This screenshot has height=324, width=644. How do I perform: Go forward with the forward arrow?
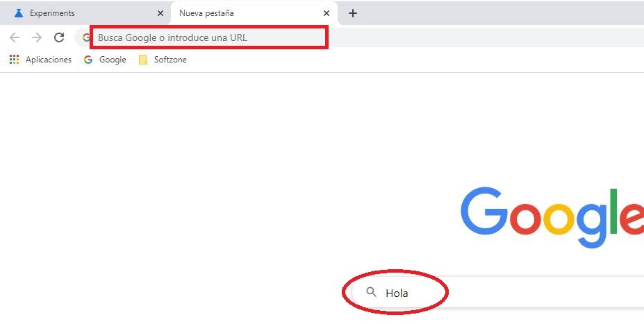[x=37, y=37]
